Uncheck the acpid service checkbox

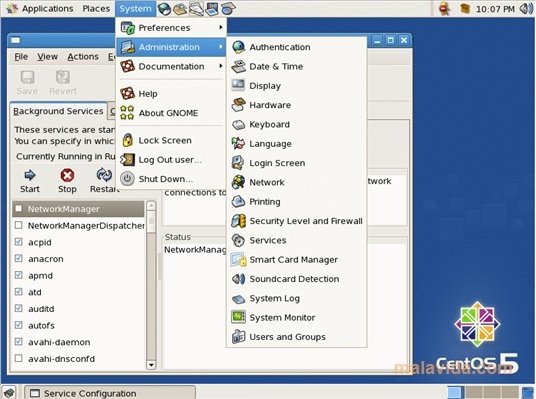tap(18, 242)
